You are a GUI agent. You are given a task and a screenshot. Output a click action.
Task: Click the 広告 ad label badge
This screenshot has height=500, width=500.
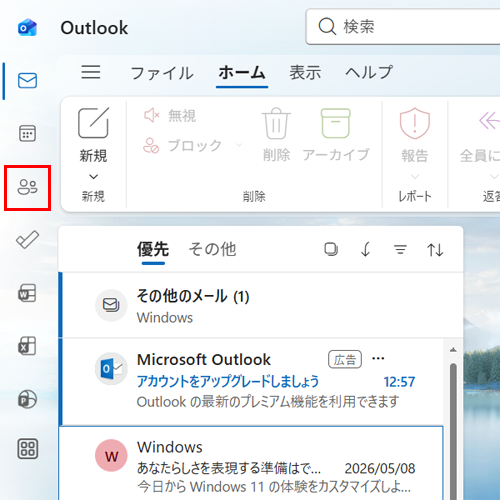345,359
